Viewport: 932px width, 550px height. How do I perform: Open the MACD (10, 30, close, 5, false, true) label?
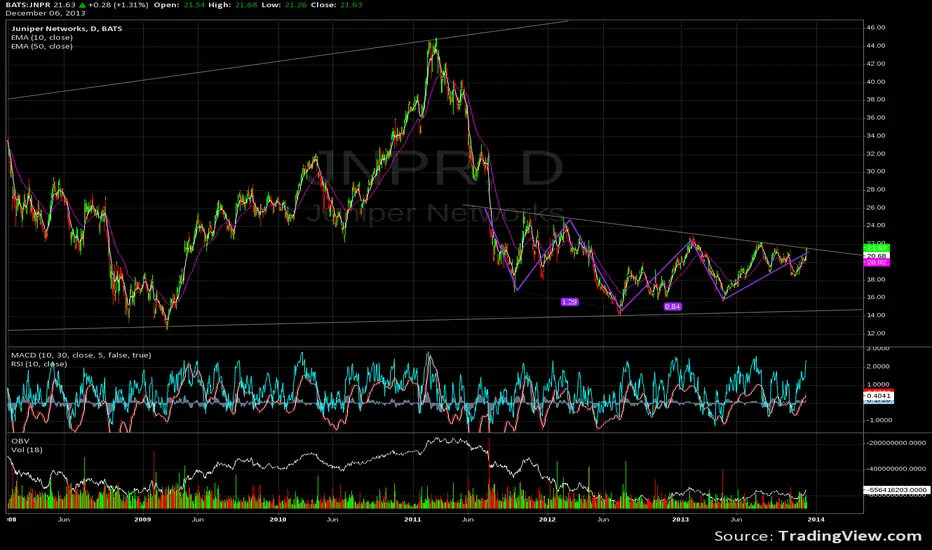pyautogui.click(x=81, y=355)
